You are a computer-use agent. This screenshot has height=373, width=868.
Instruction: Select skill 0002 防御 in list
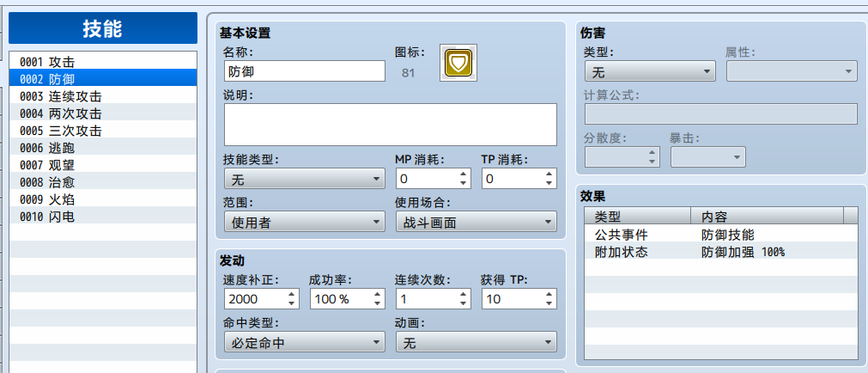pyautogui.click(x=103, y=79)
